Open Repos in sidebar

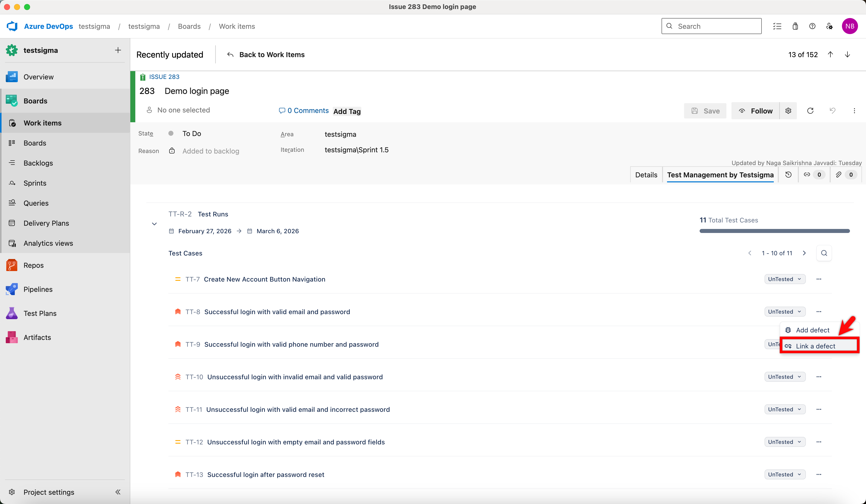coord(65,265)
